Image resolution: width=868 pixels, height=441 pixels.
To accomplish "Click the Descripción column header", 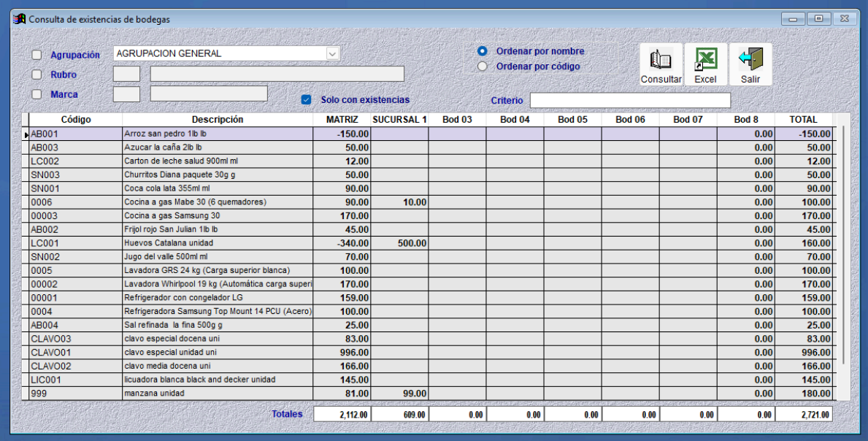I will point(218,120).
